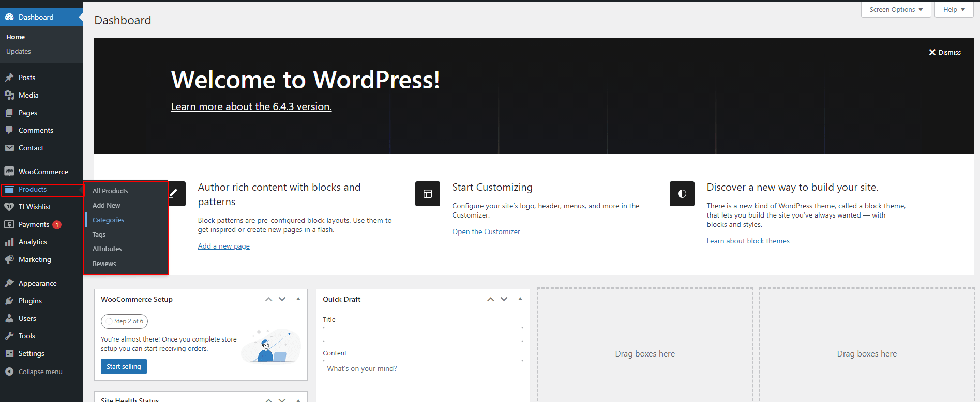Toggle WooCommerce Setup panel collapse triangle
Image resolution: width=980 pixels, height=402 pixels.
(298, 299)
